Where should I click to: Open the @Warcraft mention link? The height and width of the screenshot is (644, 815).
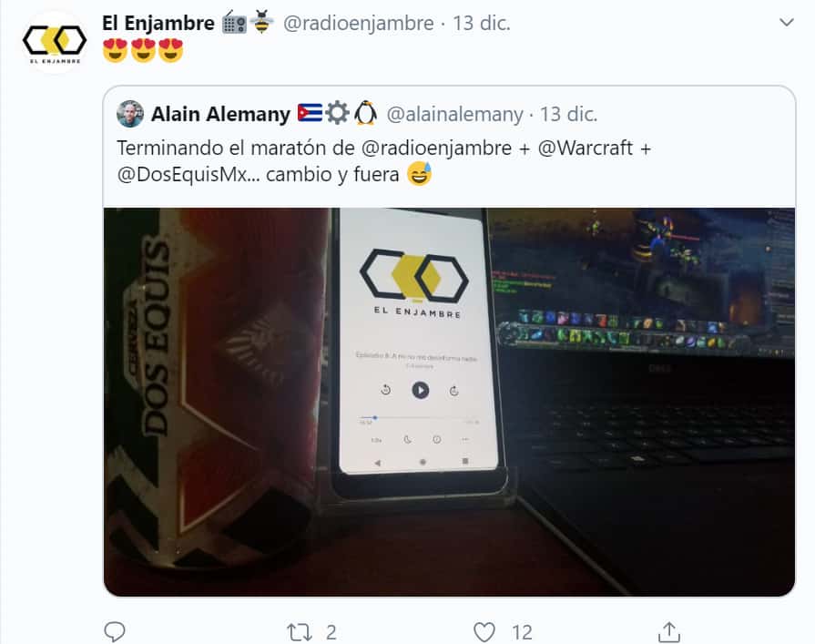586,148
